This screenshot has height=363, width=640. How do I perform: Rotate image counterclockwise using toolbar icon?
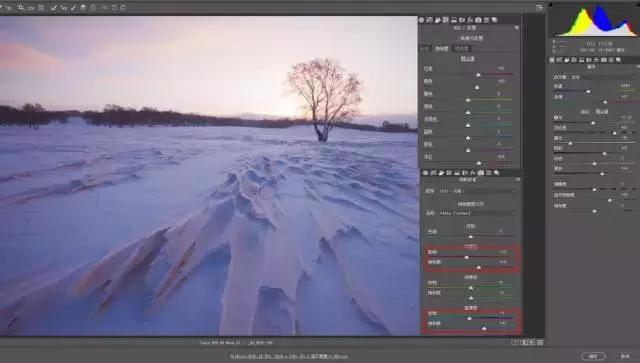(114, 8)
